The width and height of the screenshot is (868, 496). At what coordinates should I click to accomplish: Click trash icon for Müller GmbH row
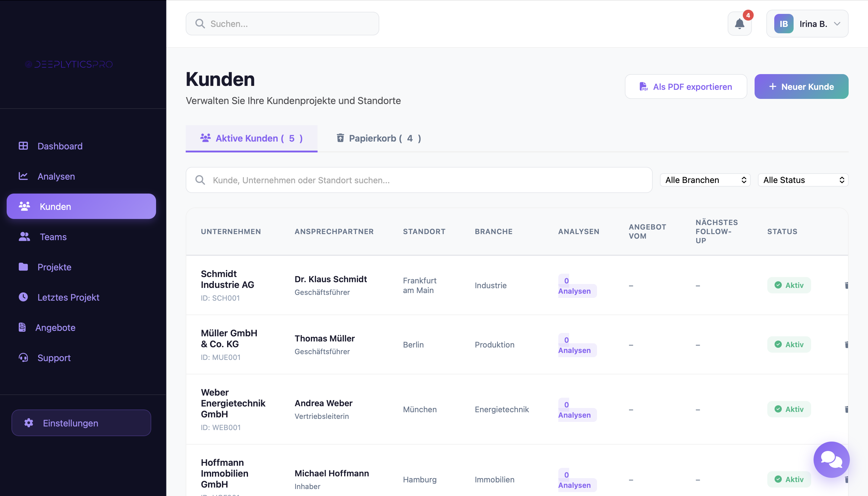(x=846, y=344)
